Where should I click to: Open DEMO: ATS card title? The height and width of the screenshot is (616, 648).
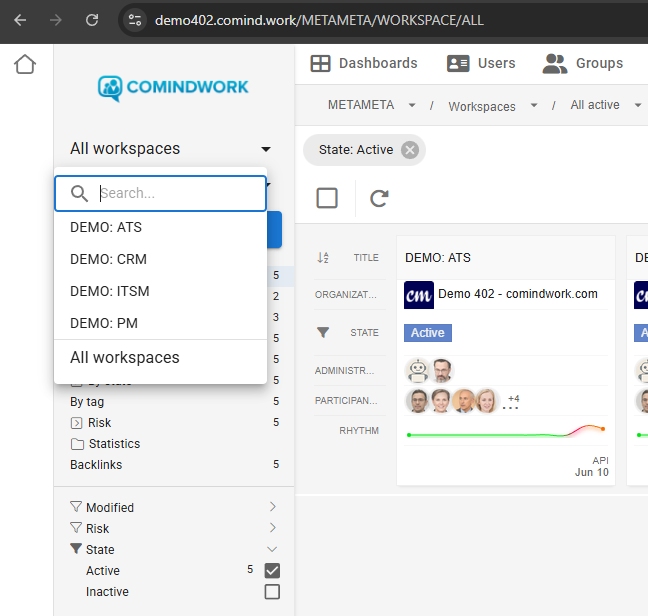(x=438, y=258)
